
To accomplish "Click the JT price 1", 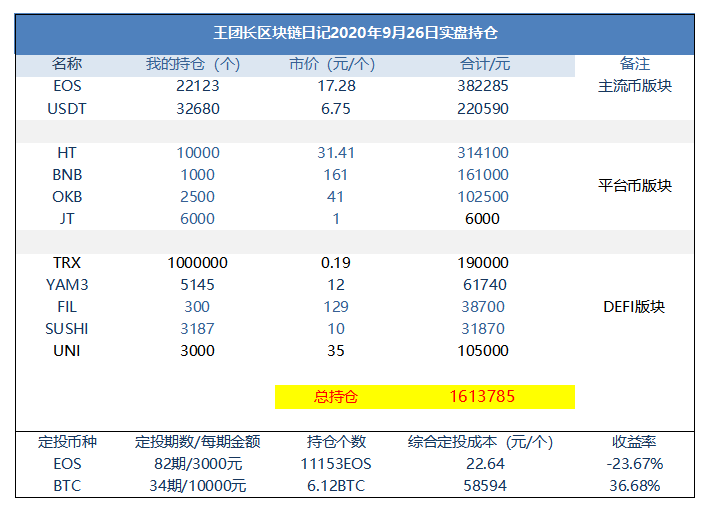I will 336,219.
